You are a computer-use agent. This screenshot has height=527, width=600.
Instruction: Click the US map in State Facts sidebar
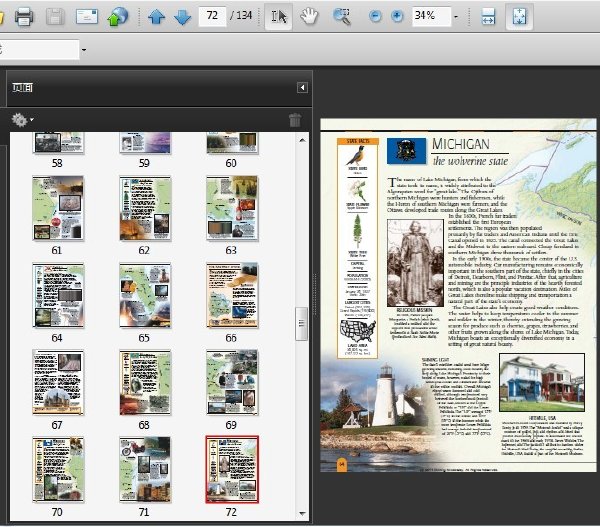point(358,331)
